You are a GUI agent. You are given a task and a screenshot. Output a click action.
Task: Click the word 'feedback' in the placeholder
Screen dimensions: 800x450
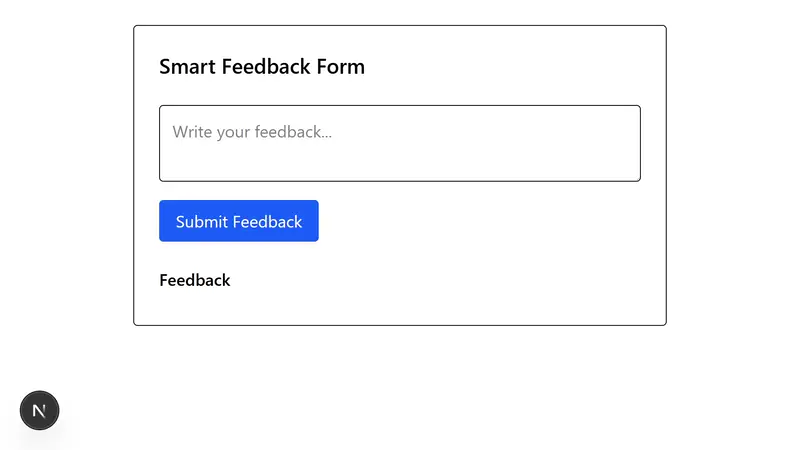click(x=293, y=131)
